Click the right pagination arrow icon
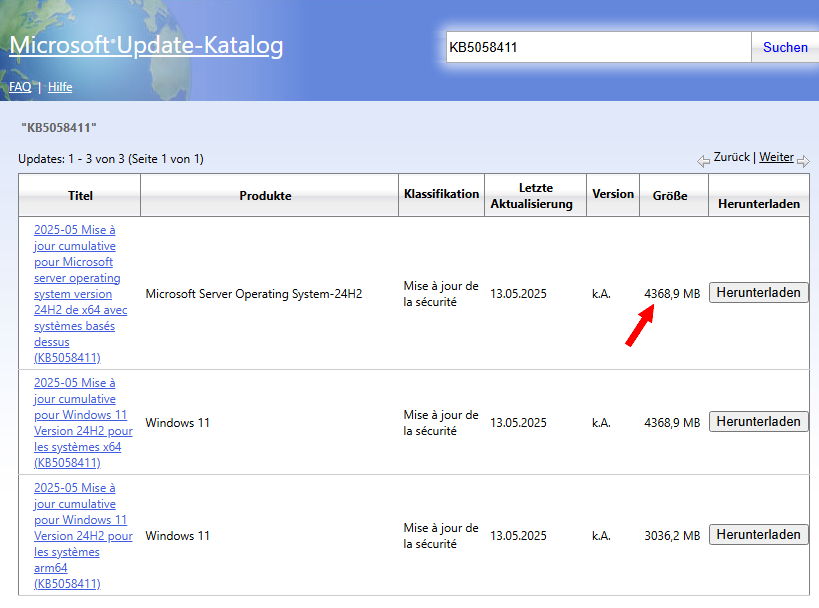 (803, 157)
